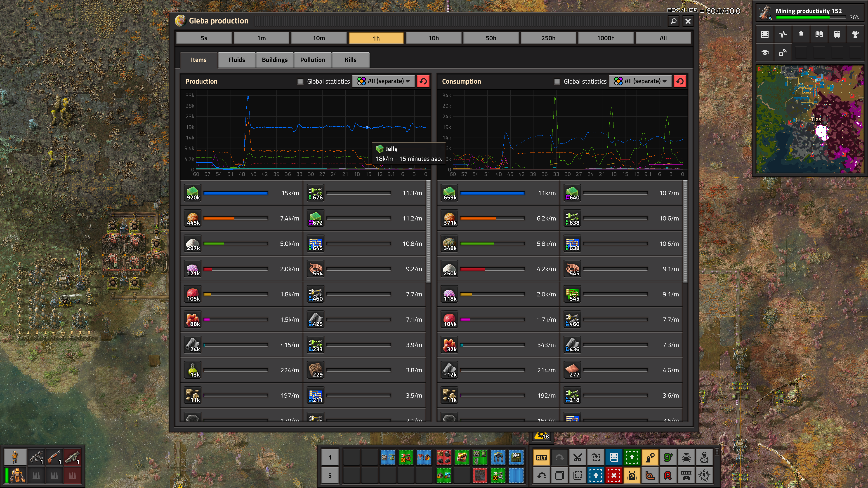Toggle Global statistics checkbox under Production
The image size is (868, 488).
pyautogui.click(x=300, y=82)
